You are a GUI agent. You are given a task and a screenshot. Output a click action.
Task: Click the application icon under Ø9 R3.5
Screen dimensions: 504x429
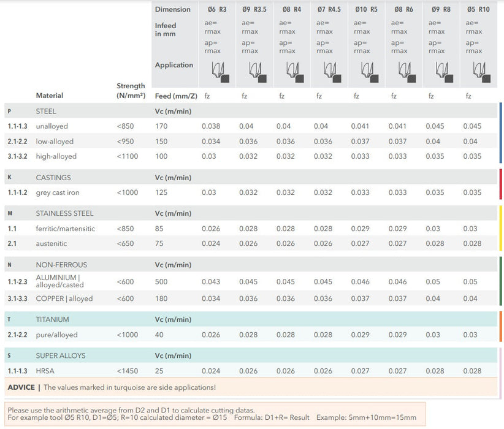coord(255,71)
